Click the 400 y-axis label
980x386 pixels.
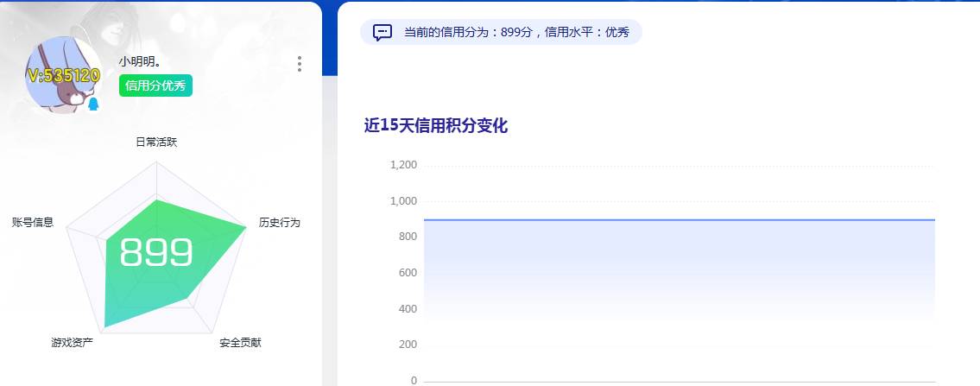pos(408,309)
